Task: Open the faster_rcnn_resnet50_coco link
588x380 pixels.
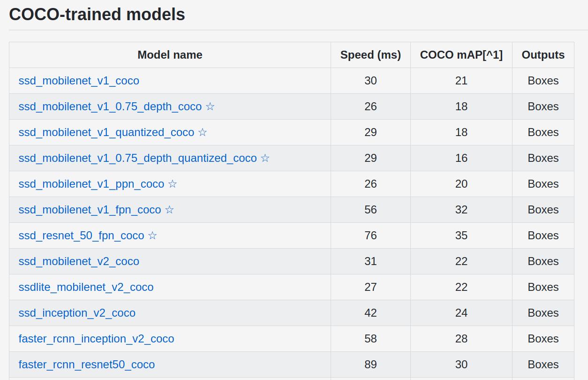Action: [86, 365]
